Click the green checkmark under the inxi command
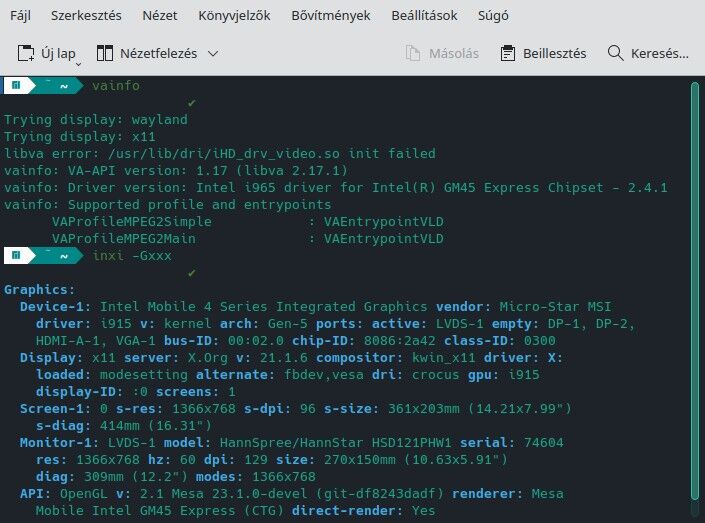705x523 pixels. point(192,273)
